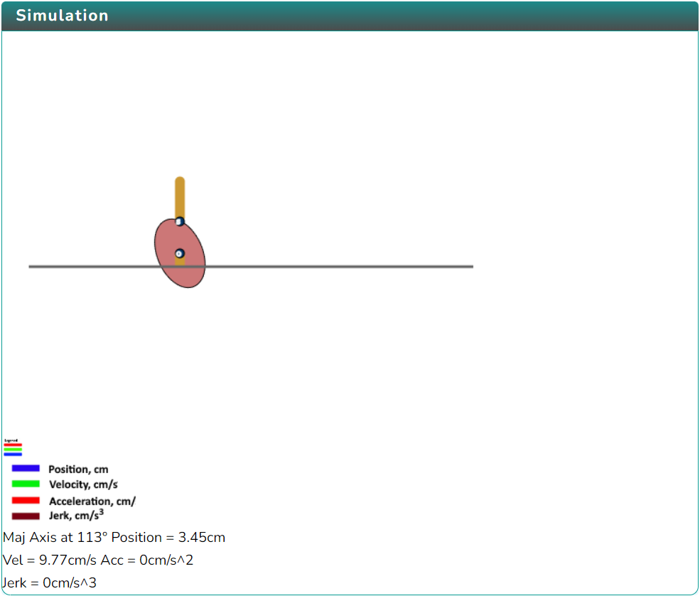Click the cam center pivot circle
This screenshot has height=596, width=700.
tap(180, 254)
